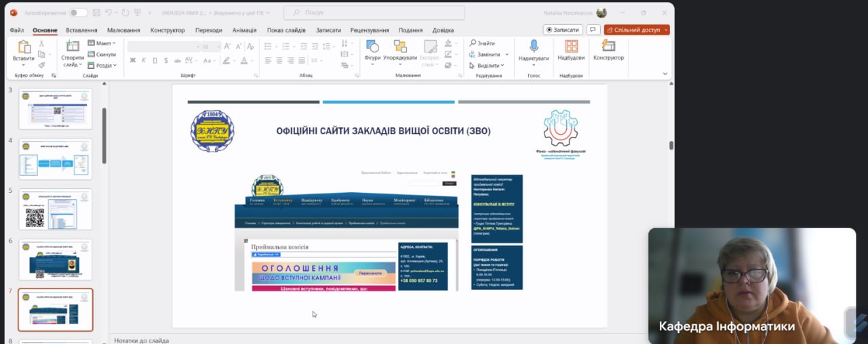Click the Save icon in title bar
Screen dimensions: 868x344
click(x=97, y=12)
